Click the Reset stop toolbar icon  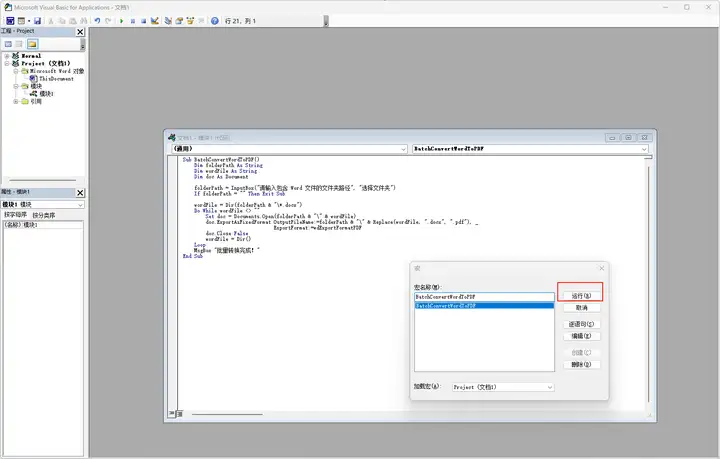[x=143, y=21]
